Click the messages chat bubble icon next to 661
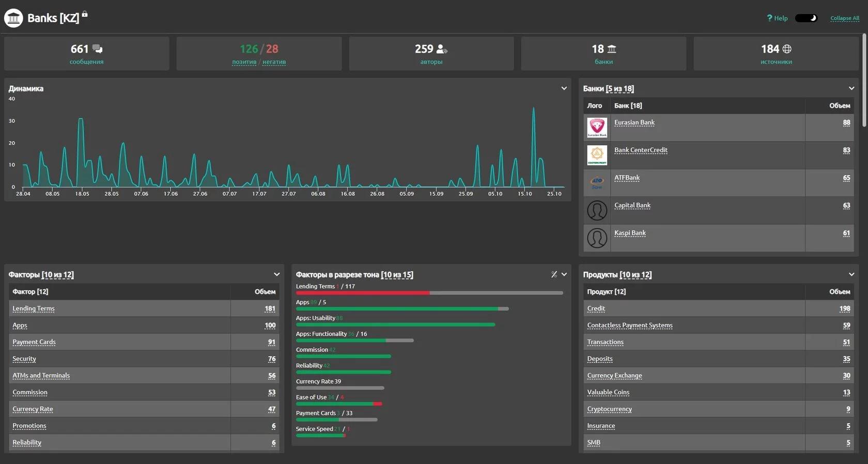Viewport: 868px width, 464px height. 97,49
